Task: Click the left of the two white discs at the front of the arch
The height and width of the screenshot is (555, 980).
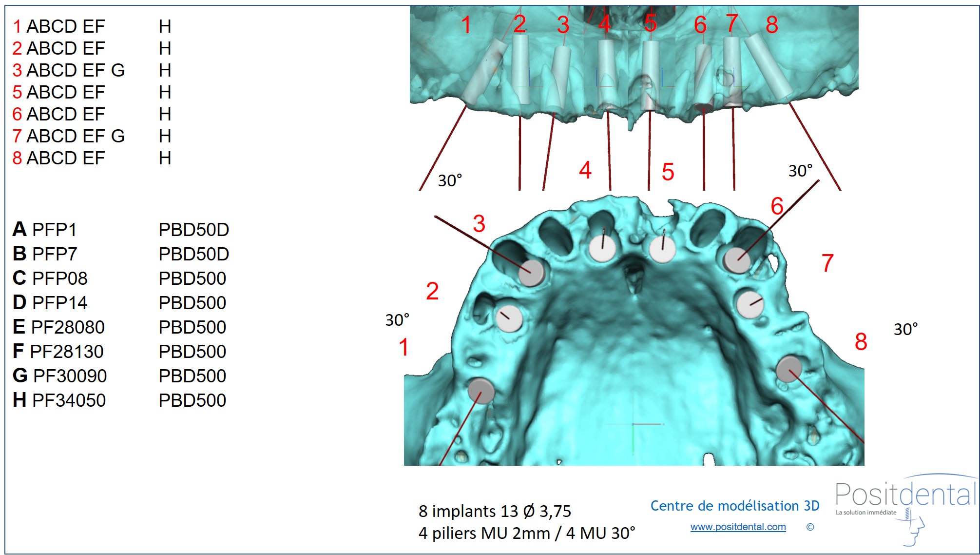Action: coord(602,248)
